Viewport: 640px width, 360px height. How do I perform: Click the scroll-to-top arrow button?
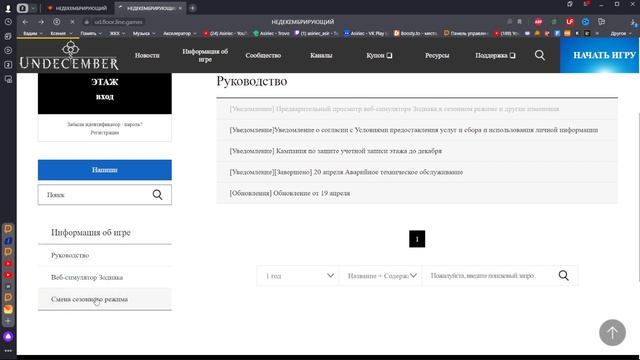pyautogui.click(x=612, y=333)
